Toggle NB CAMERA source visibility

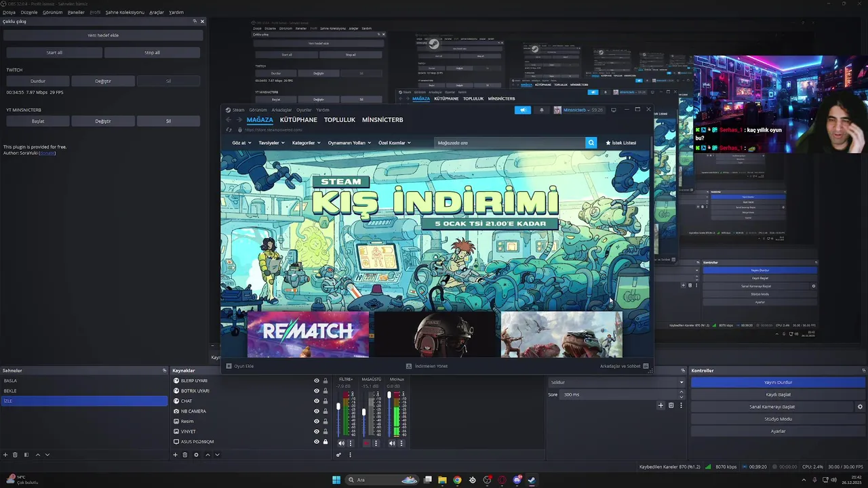316,411
